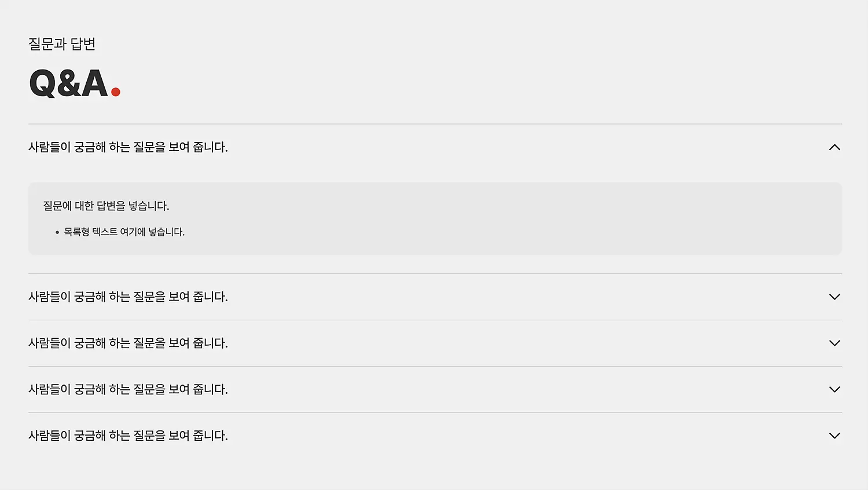This screenshot has width=868, height=490.
Task: Open the fourth question via its chevron
Action: 834,389
